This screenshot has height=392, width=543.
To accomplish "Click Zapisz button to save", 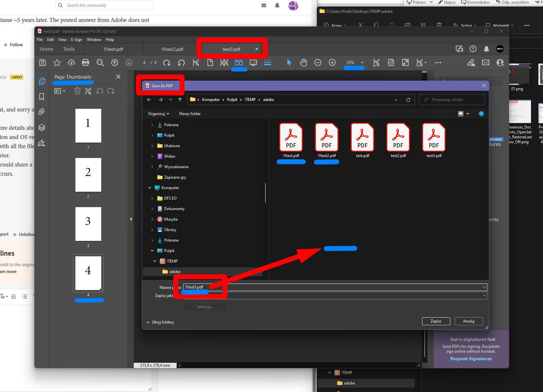I will 436,321.
